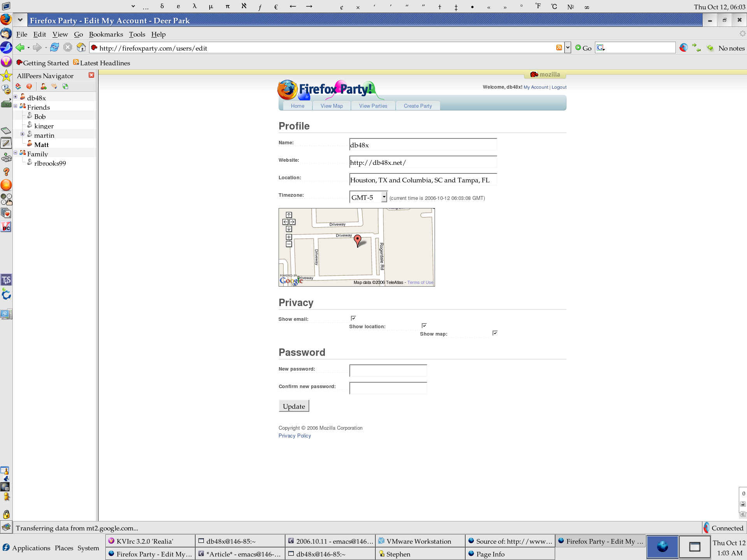Click the Forward arrow in navigation toolbar
747x560 pixels.
pos(37,47)
